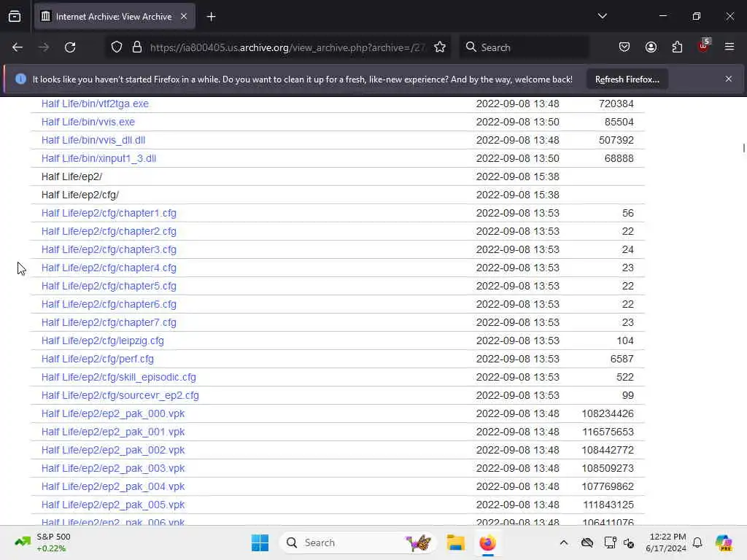Open chapter7.cfg file link

tap(109, 322)
